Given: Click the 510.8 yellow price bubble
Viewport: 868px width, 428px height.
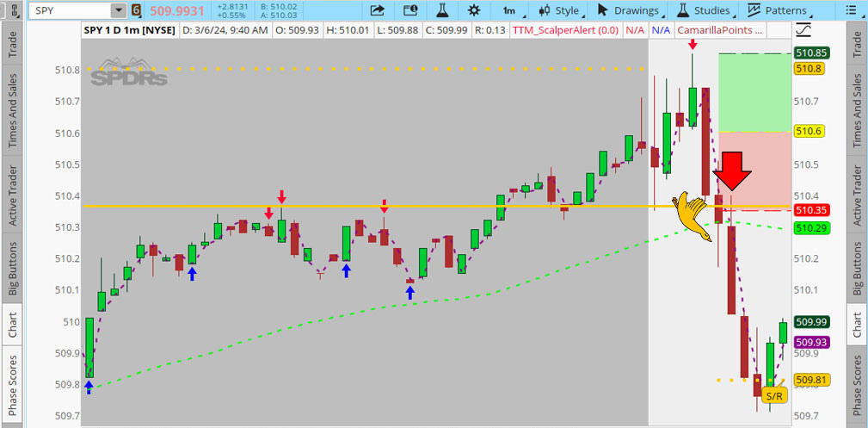Looking at the screenshot, I should tap(810, 69).
